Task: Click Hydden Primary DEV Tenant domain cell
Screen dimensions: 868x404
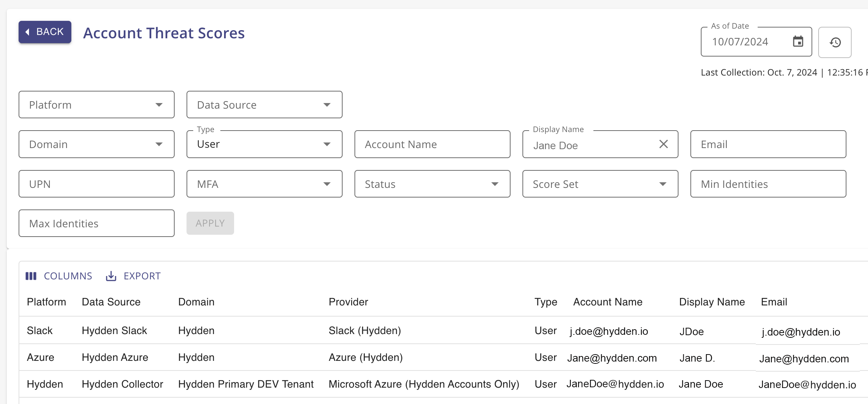Action: tap(246, 384)
